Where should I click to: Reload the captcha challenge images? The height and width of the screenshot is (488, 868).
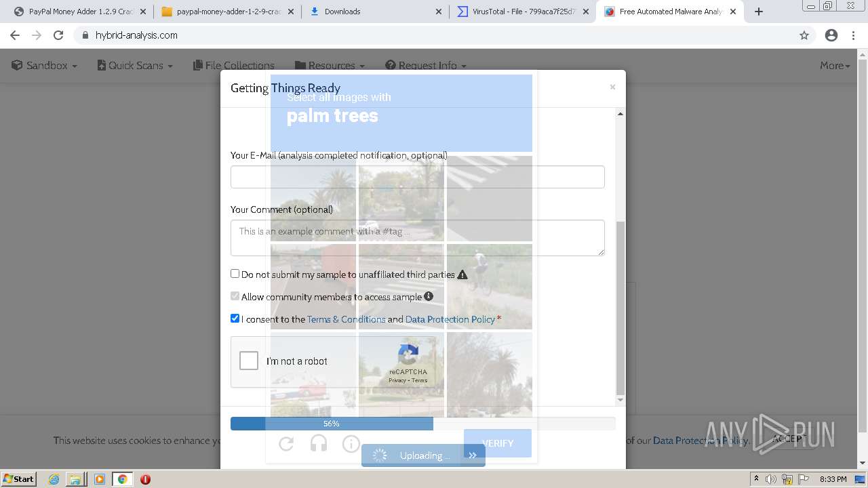point(286,443)
